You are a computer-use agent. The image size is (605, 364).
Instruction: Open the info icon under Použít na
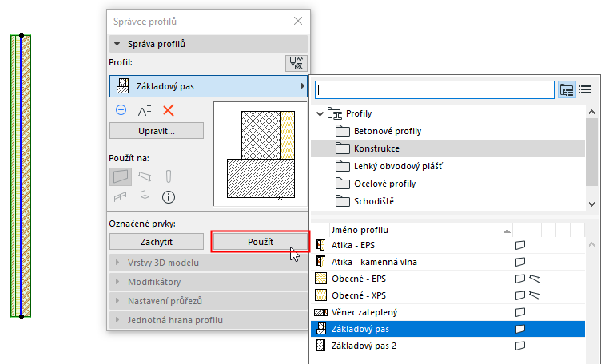169,196
